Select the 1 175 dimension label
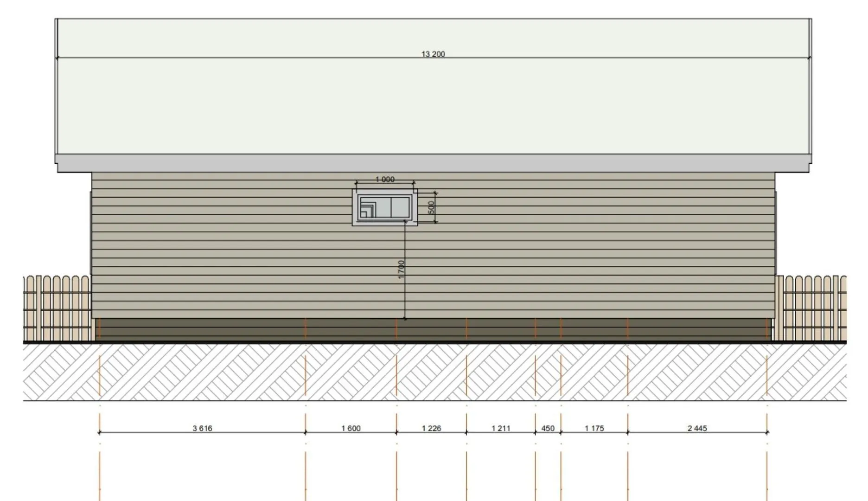868x501 pixels. point(594,428)
